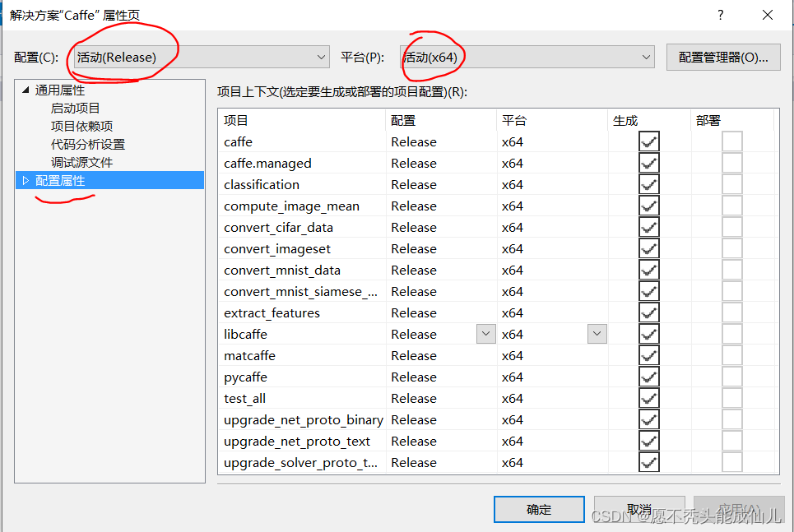
Task: Open libcaffe configuration dropdown arrow
Action: point(486,334)
